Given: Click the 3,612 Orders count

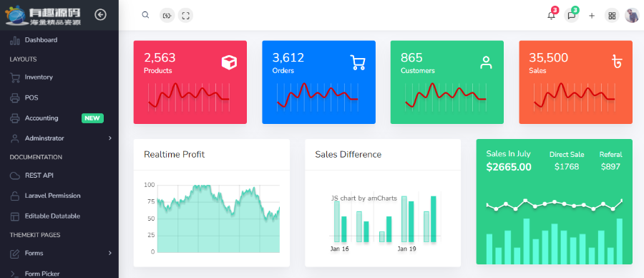Looking at the screenshot, I should [x=288, y=57].
